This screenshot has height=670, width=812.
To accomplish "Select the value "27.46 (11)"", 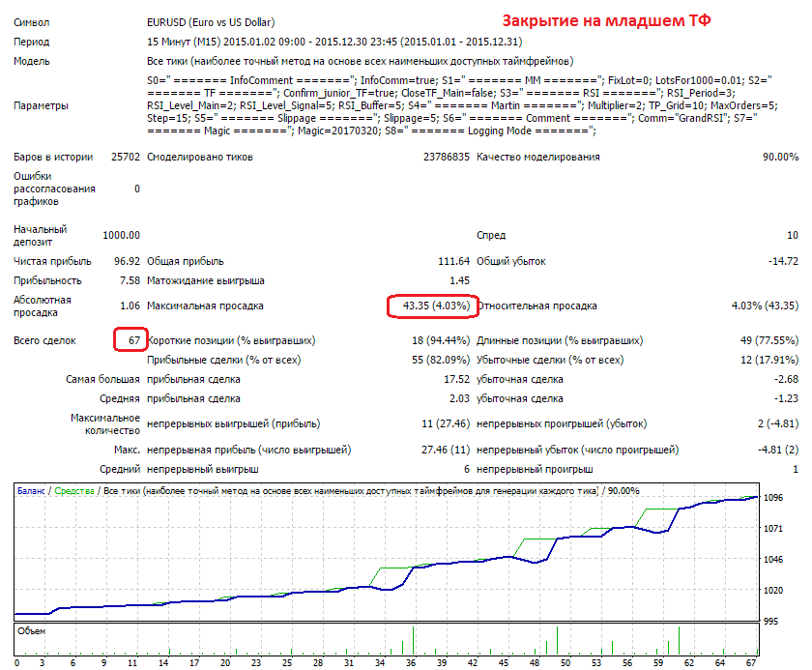I will pyautogui.click(x=446, y=450).
